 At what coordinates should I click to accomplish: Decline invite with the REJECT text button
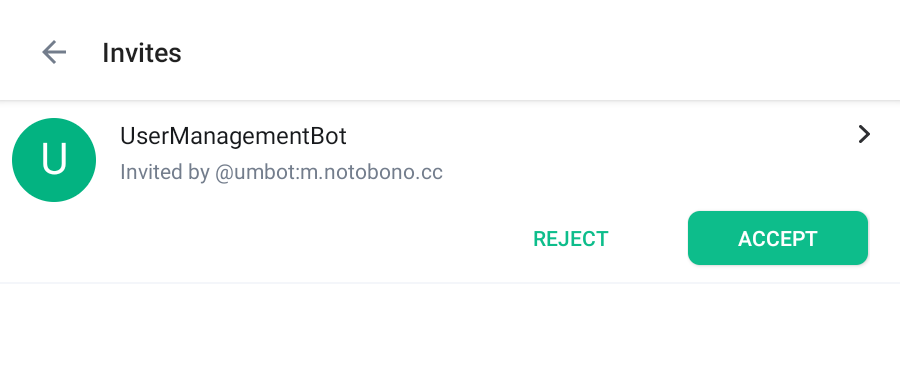(571, 239)
